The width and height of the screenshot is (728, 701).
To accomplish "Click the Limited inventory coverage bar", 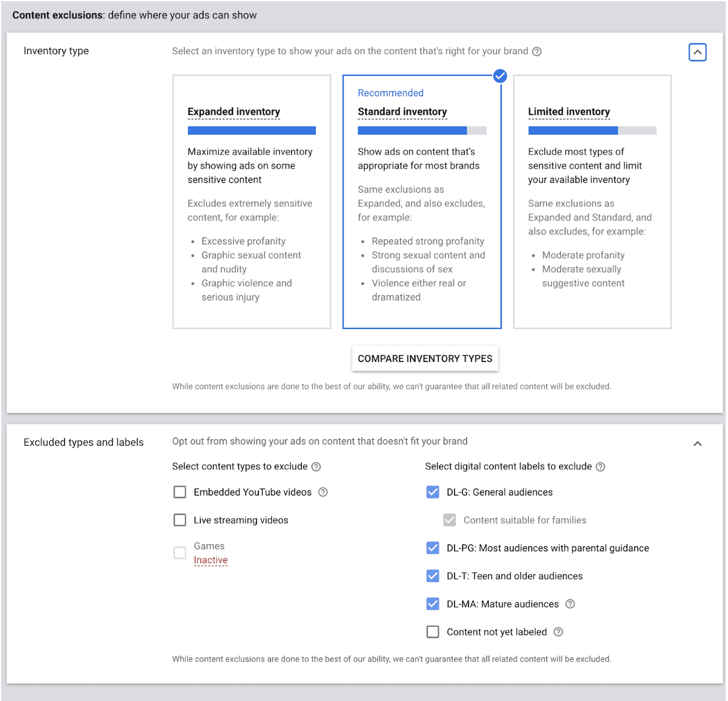I will (x=592, y=131).
